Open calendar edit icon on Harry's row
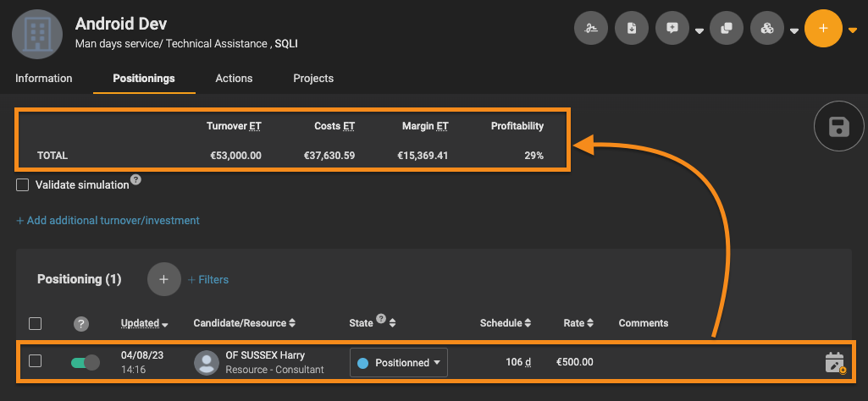Screen dimensions: 868x401 click(835, 363)
